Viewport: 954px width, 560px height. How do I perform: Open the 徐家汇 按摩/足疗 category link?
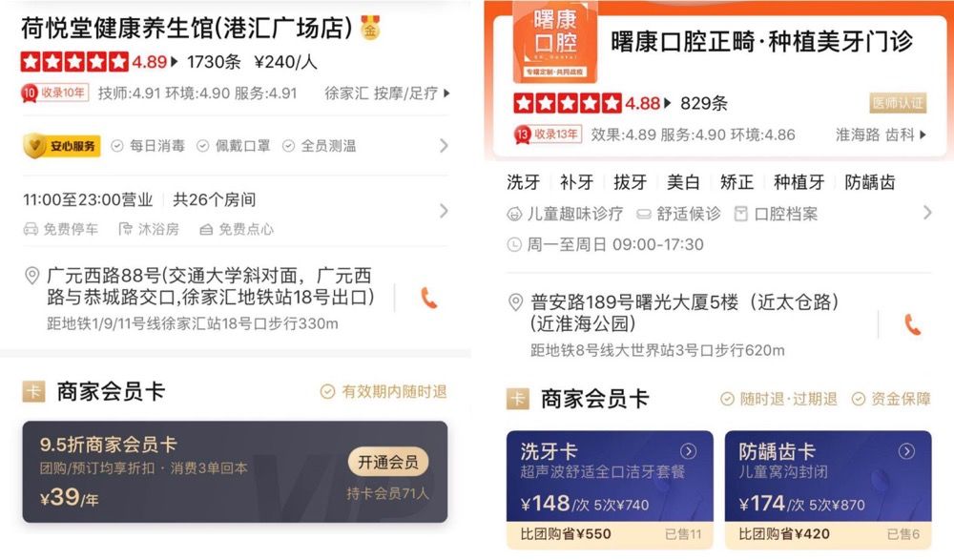(387, 93)
